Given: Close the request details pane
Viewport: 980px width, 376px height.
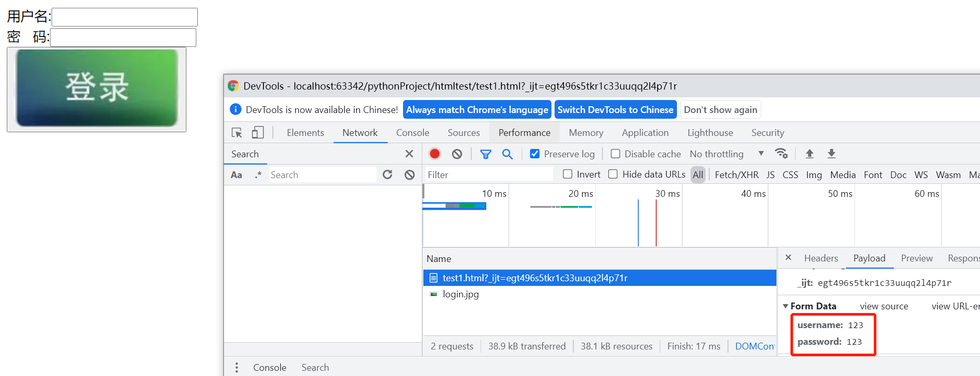Looking at the screenshot, I should [x=788, y=257].
